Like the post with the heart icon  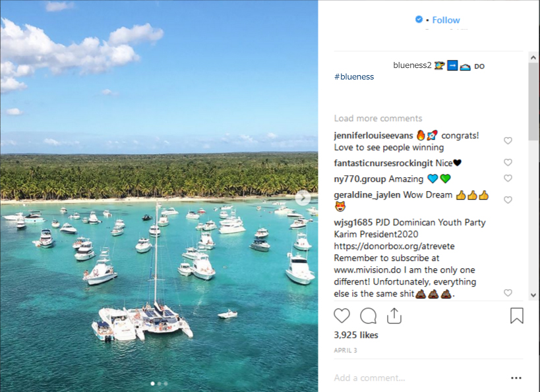pyautogui.click(x=342, y=316)
